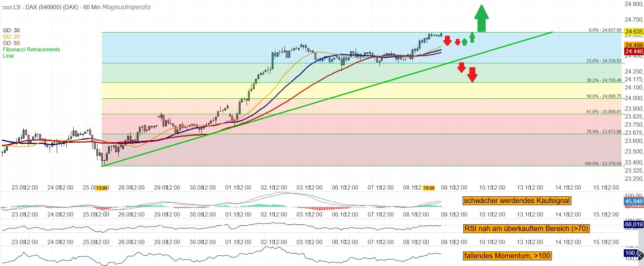Select the dark red 24.440 price tag
Viewport: 644px width, 266px height.
tap(633, 52)
